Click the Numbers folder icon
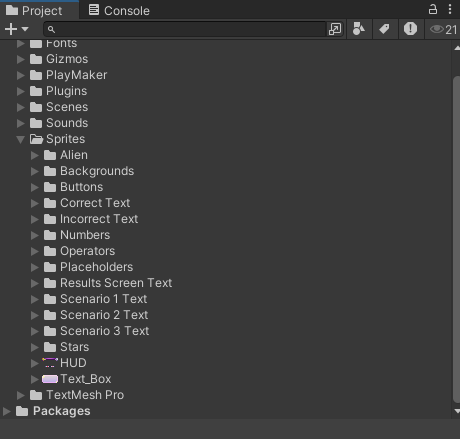 tap(50, 235)
